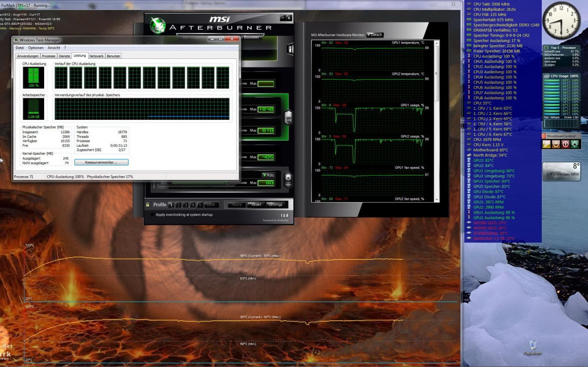588x367 pixels.
Task: Click the 405 memory clock value field
Action: (x=266, y=157)
